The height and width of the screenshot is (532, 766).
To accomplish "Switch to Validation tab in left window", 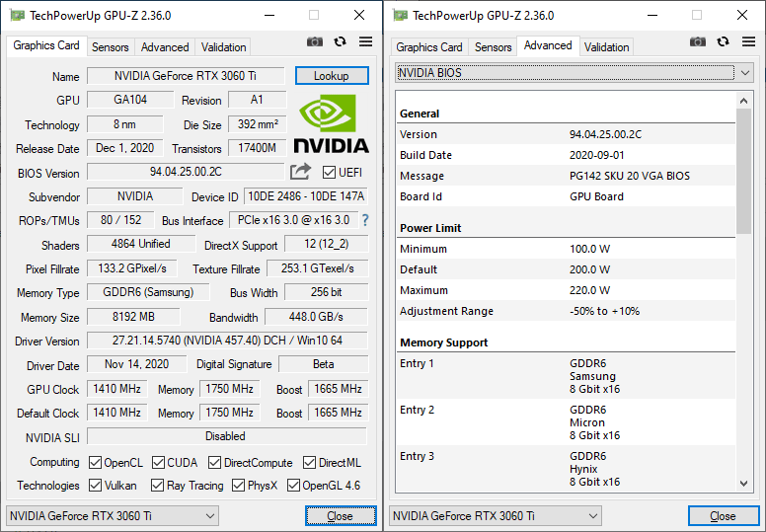I will click(223, 47).
